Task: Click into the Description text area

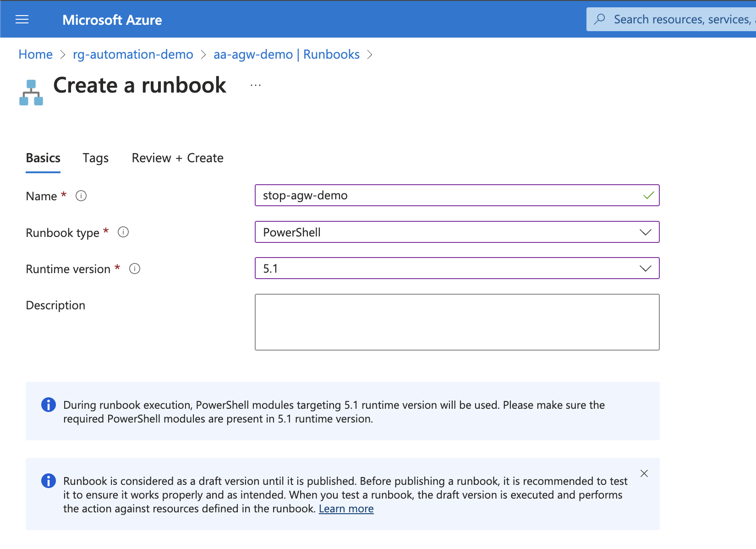Action: [457, 322]
